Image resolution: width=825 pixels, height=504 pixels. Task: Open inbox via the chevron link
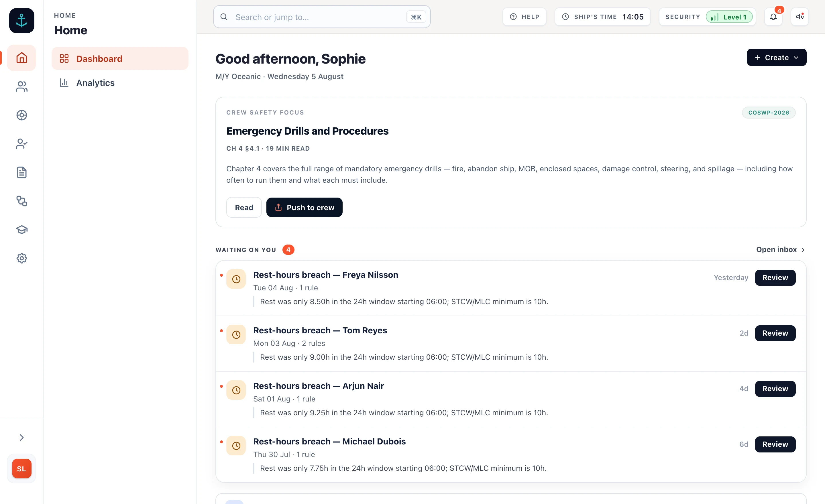point(780,250)
